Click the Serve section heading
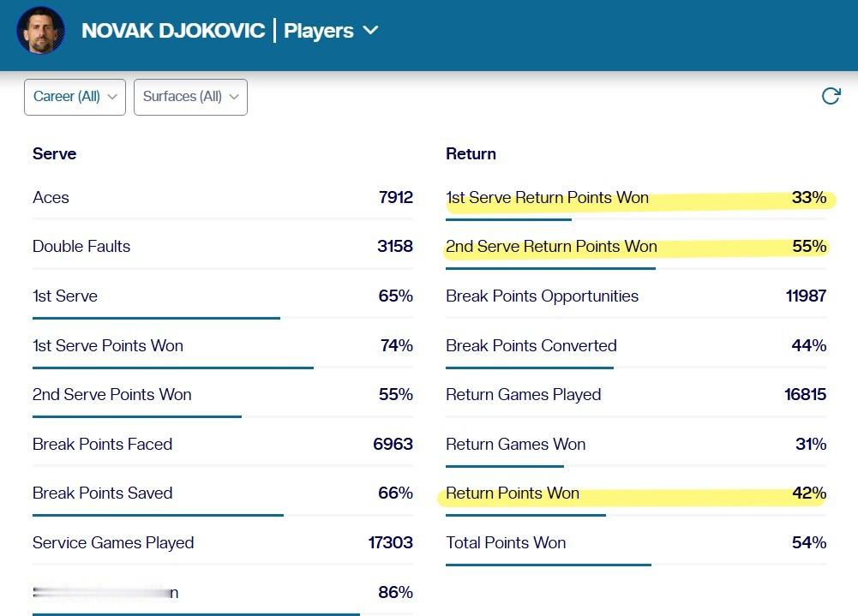 click(x=54, y=153)
